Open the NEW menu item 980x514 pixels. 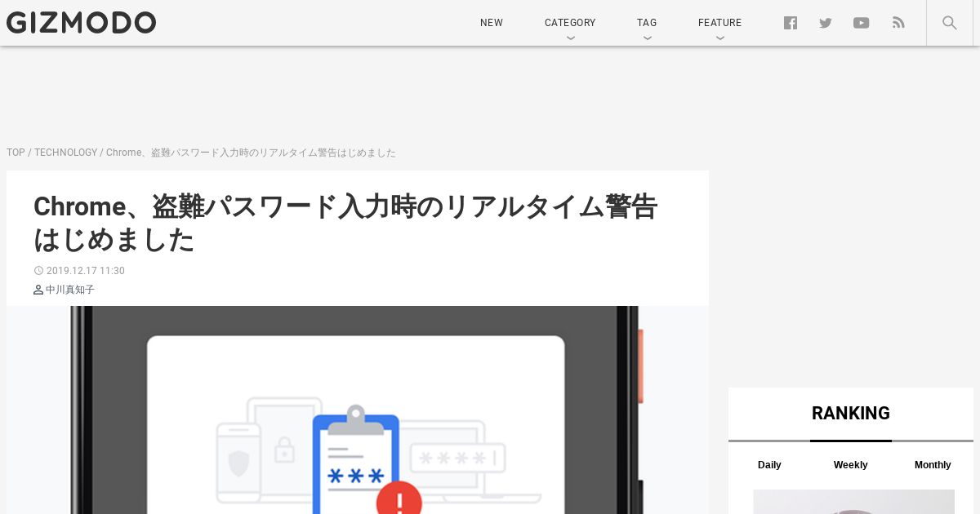[492, 23]
